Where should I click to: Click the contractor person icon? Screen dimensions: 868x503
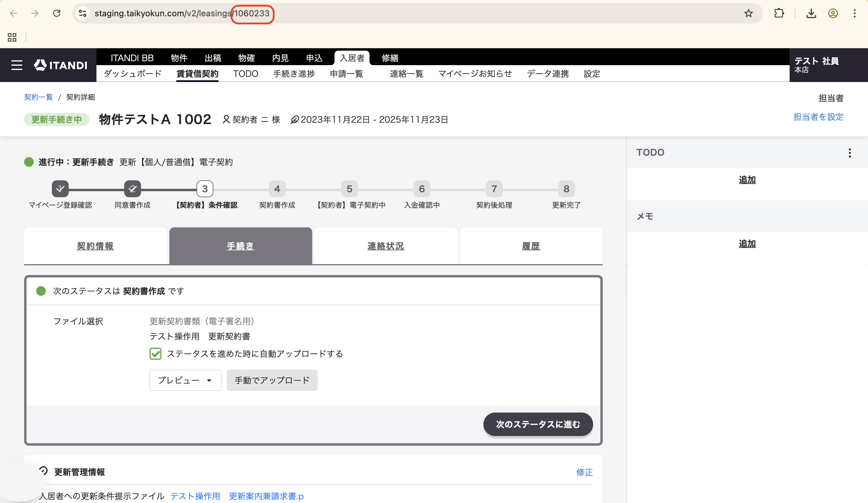(226, 119)
